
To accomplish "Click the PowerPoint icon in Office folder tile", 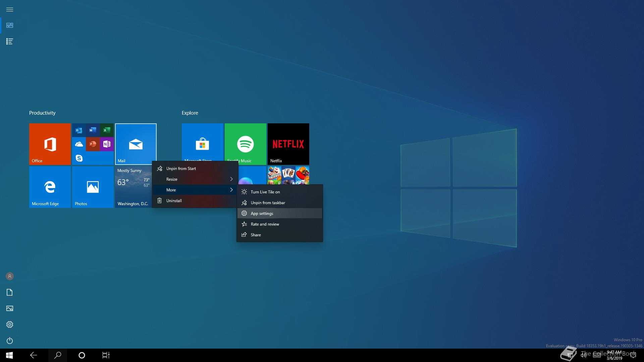I will 93,144.
